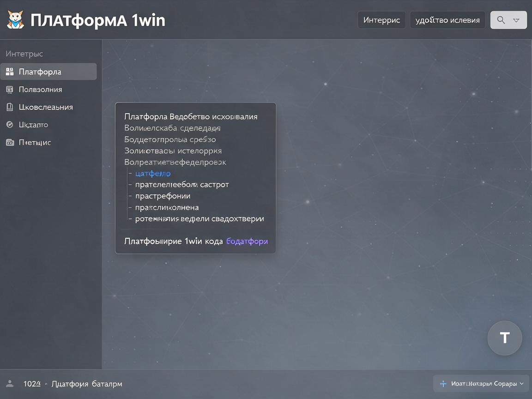
Task: Open the purple Бодатфори link
Action: [247, 241]
